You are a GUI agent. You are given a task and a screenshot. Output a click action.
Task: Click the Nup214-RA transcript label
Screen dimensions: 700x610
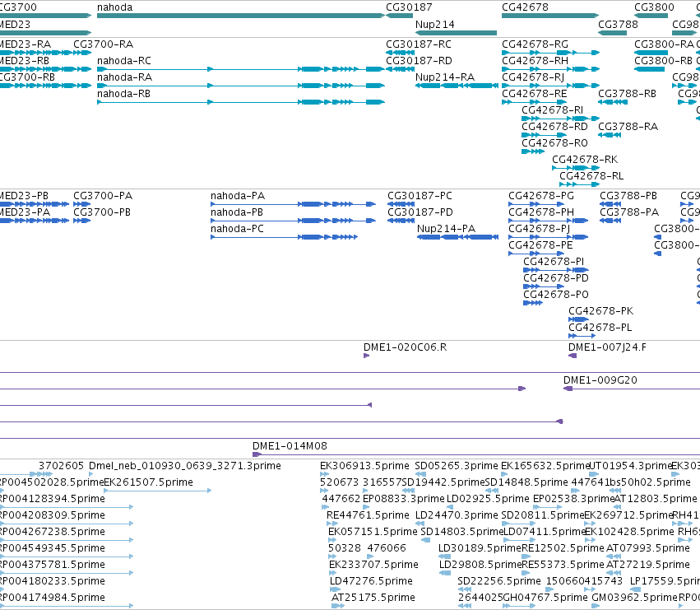coord(445,77)
